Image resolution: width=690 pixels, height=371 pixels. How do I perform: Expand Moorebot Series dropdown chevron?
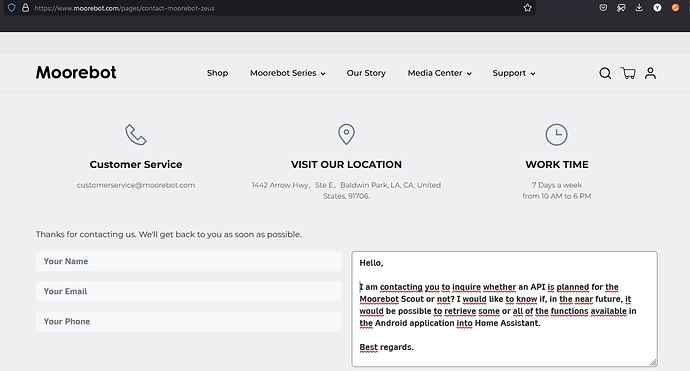click(323, 74)
